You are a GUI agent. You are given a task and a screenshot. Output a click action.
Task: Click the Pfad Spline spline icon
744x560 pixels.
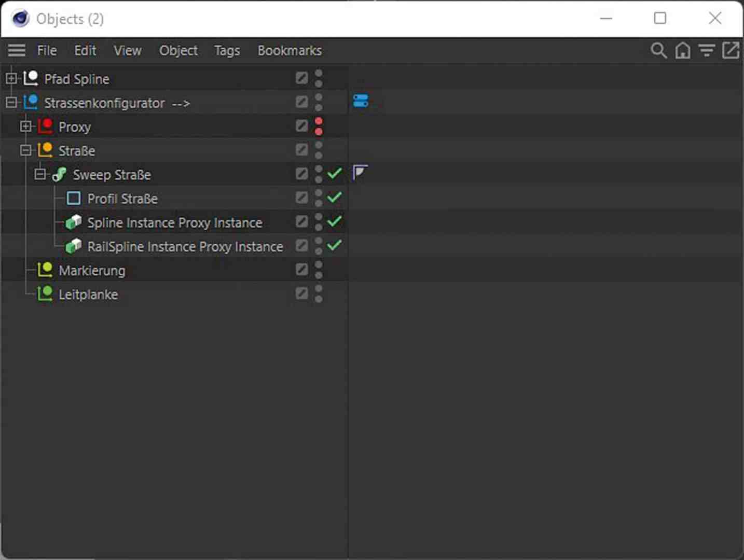pyautogui.click(x=31, y=77)
